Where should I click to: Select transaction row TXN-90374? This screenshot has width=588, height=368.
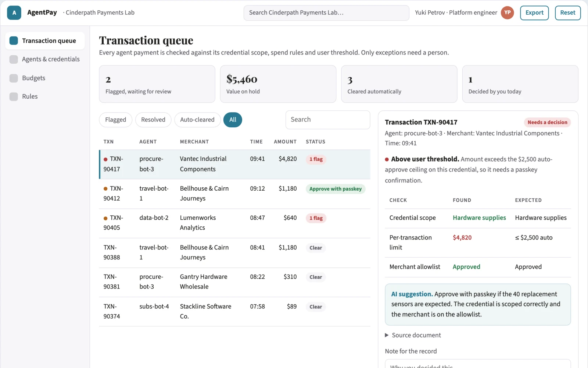click(x=234, y=311)
